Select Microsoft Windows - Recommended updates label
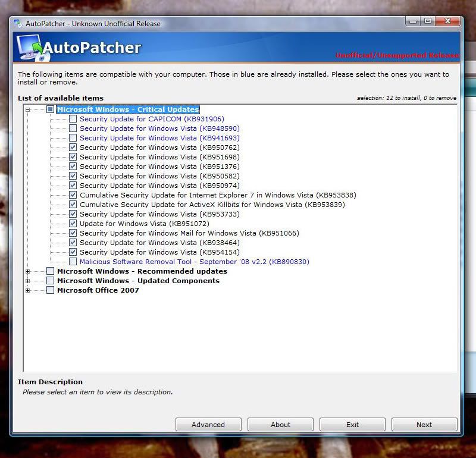The height and width of the screenshot is (458, 476). click(142, 271)
